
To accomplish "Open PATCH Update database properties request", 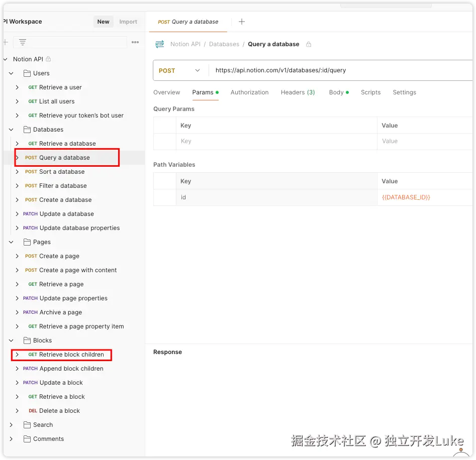I will click(x=71, y=228).
